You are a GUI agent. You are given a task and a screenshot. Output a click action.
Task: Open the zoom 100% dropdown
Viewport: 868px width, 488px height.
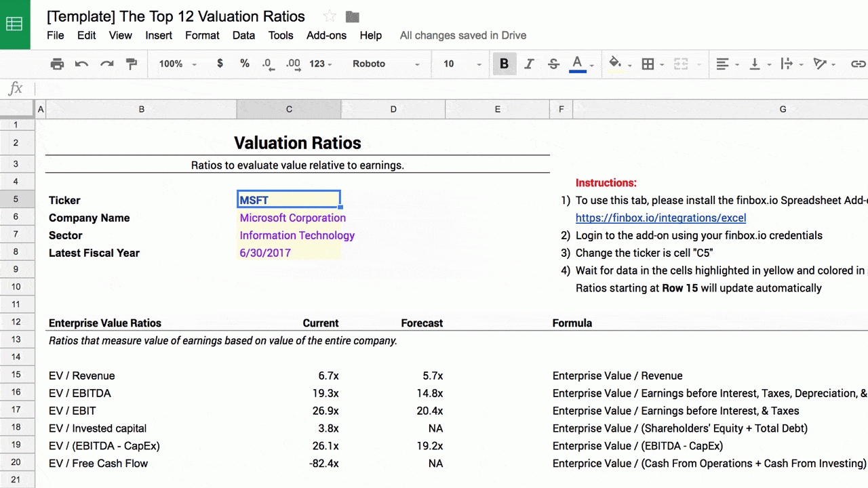point(178,64)
